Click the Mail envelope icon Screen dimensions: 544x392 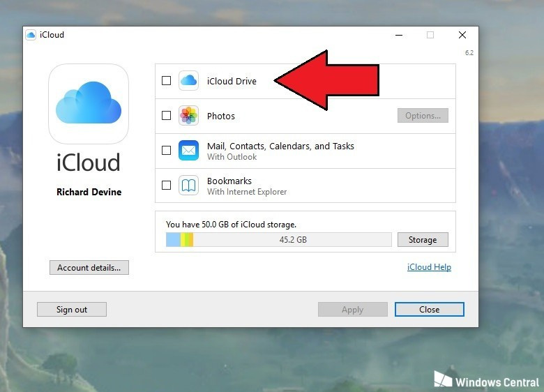(189, 150)
